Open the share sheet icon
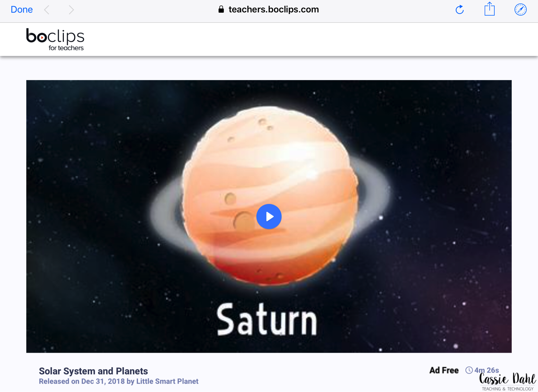This screenshot has width=538, height=392. (x=489, y=9)
